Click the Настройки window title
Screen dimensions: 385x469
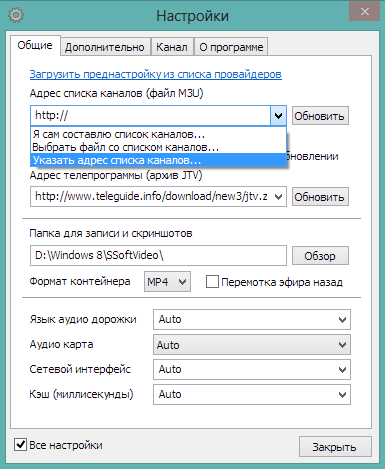pos(193,16)
